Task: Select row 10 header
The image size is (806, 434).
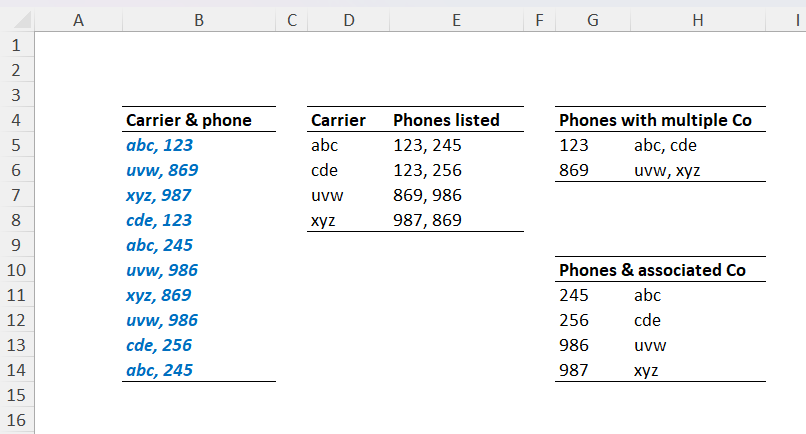Action: click(x=16, y=270)
